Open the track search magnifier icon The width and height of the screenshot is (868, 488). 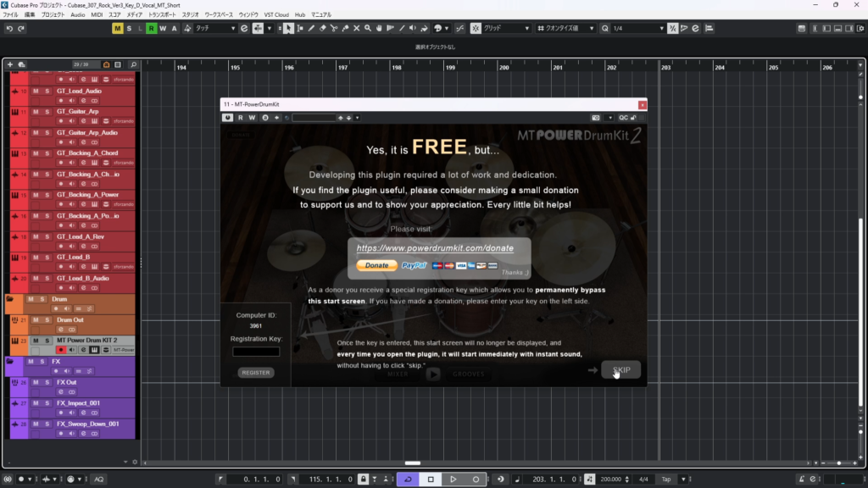[133, 64]
